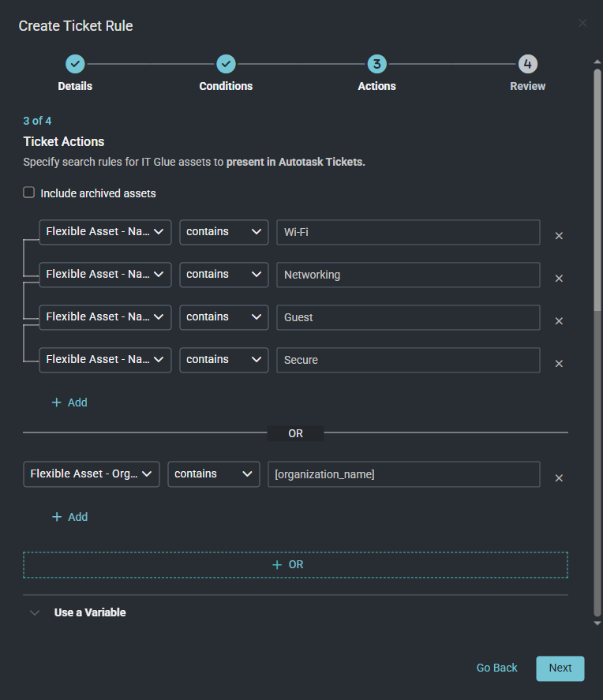The image size is (603, 700).
Task: Delete the Secure condition row
Action: [559, 364]
